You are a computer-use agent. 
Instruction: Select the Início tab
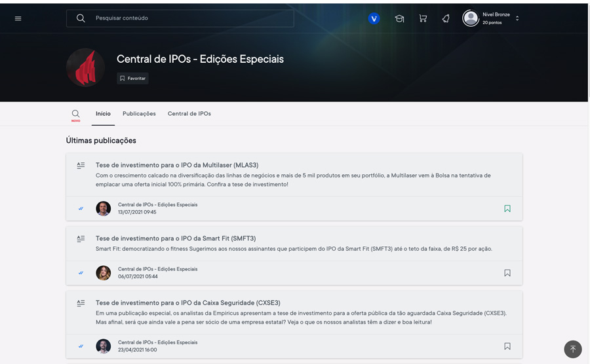point(103,114)
